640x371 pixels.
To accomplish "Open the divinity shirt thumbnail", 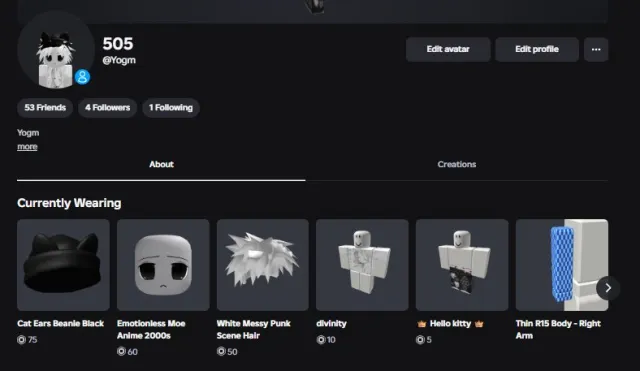I will coord(362,265).
